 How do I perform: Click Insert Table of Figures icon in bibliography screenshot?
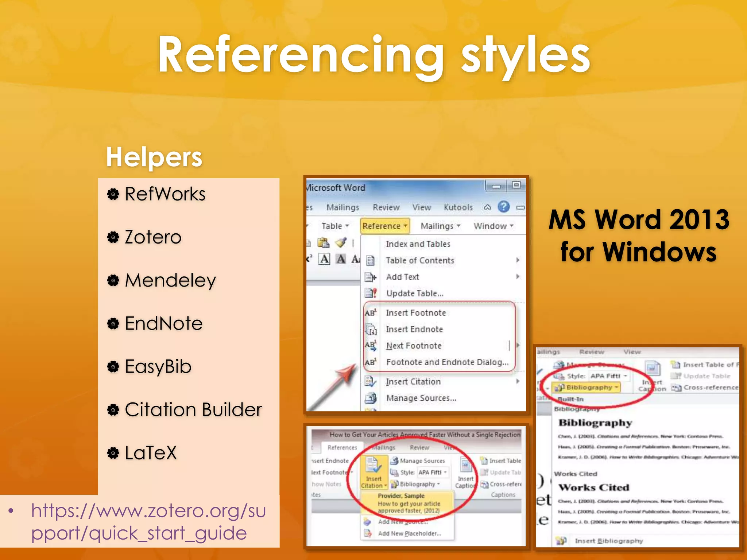676,365
